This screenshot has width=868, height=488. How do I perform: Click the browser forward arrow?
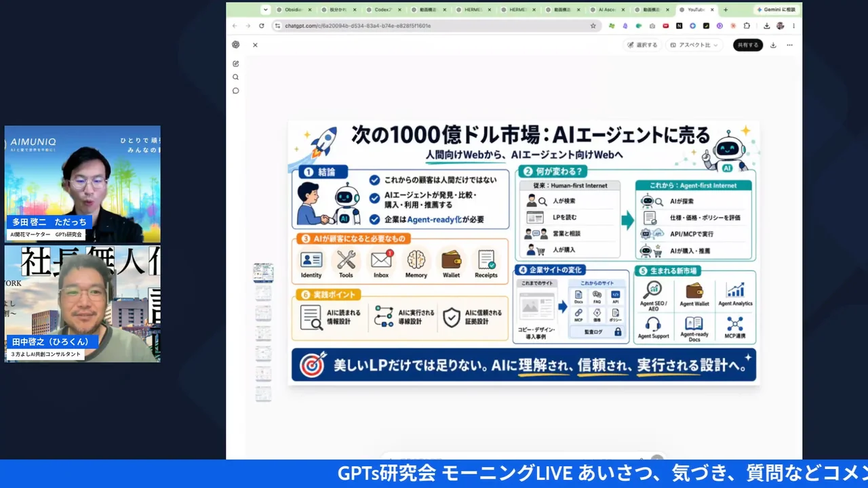click(248, 26)
